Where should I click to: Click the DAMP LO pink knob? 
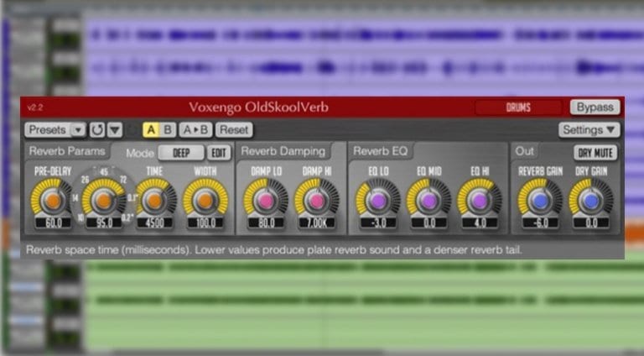266,201
